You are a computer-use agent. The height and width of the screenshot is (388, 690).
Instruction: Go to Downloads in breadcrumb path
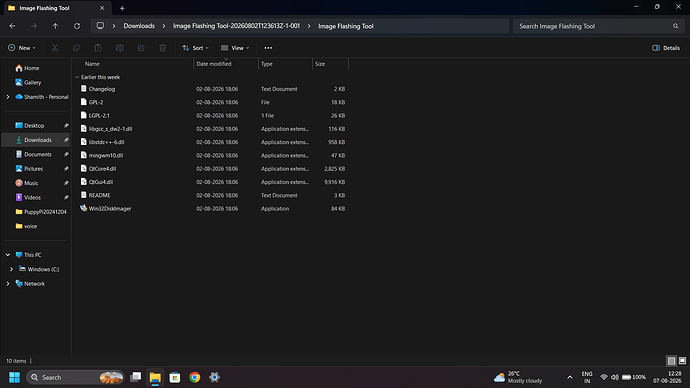click(139, 26)
